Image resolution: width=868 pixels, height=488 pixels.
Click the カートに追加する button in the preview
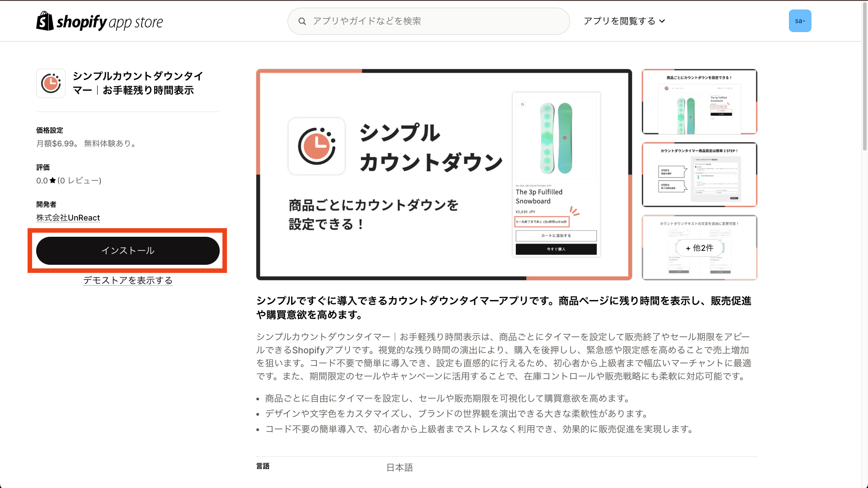pyautogui.click(x=556, y=235)
